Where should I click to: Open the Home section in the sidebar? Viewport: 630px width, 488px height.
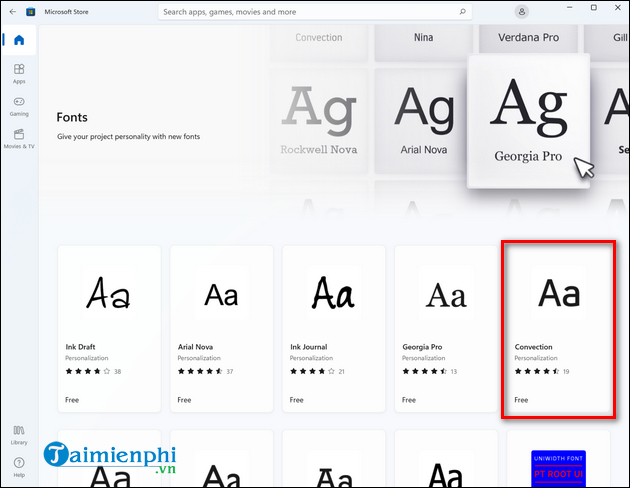pos(19,40)
